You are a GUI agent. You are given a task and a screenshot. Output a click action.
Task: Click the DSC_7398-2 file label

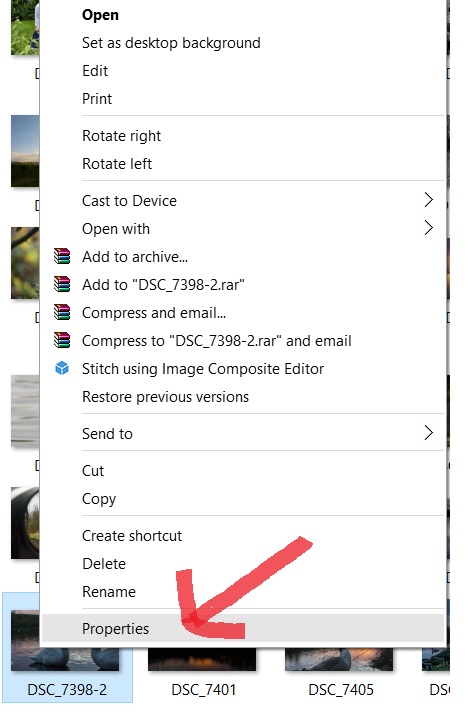[x=67, y=690]
